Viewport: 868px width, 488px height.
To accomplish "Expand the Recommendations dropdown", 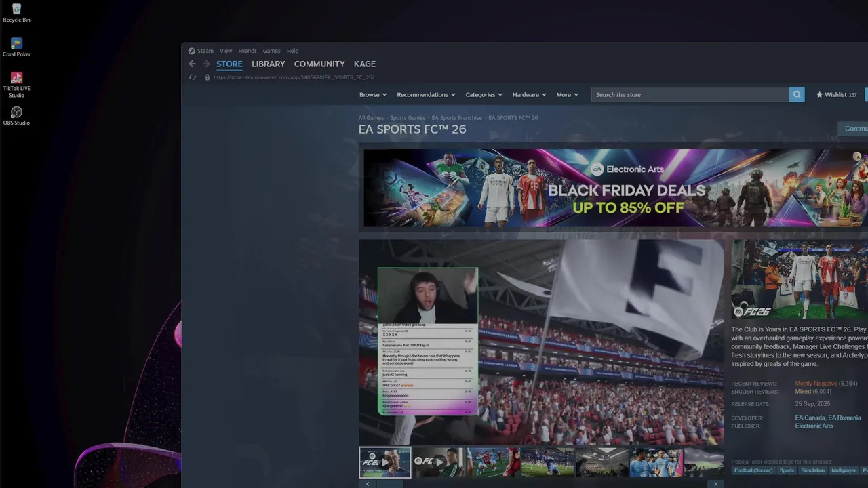I will click(x=426, y=95).
